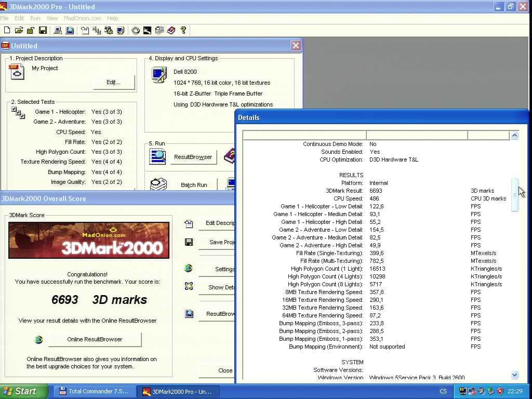Image resolution: width=532 pixels, height=399 pixels.
Task: Click the icon beside Show Details
Action: click(189, 286)
